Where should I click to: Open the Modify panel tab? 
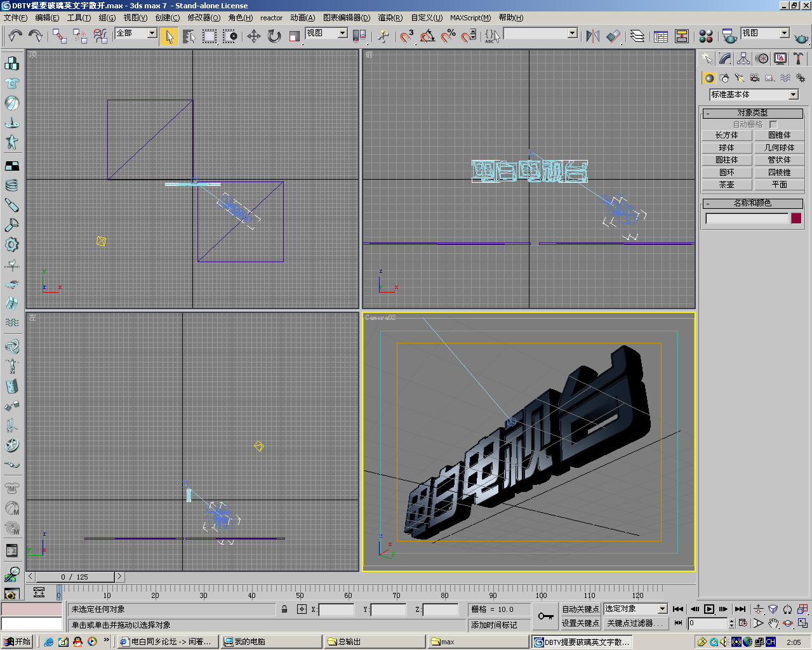pos(725,59)
